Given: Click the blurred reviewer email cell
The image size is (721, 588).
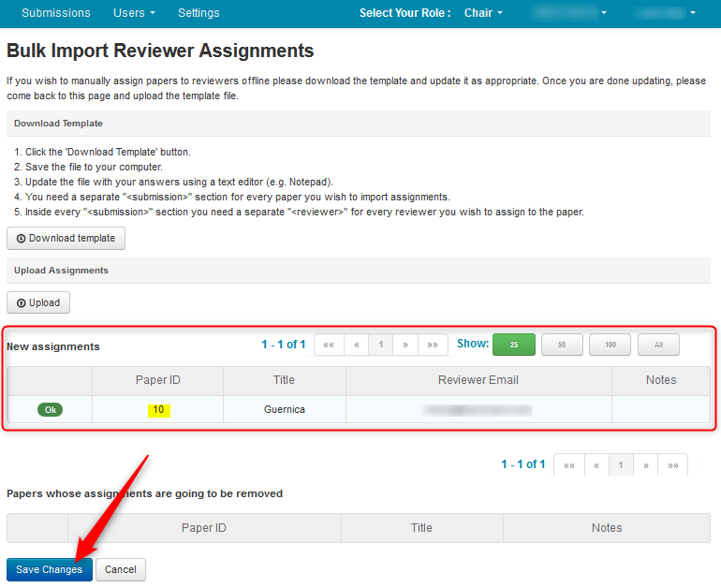Looking at the screenshot, I should tap(478, 409).
